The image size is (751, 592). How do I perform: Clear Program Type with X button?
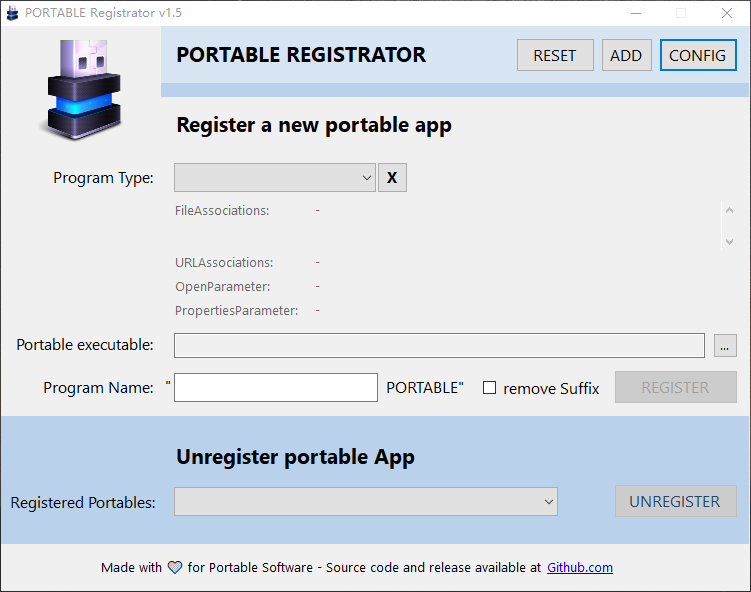click(392, 178)
